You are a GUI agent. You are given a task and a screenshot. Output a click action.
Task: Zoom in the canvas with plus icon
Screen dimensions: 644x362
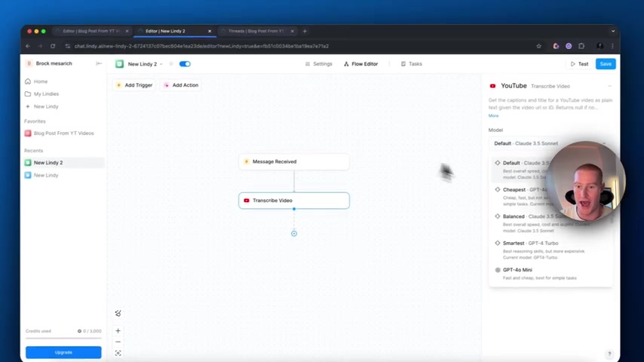pos(118,331)
